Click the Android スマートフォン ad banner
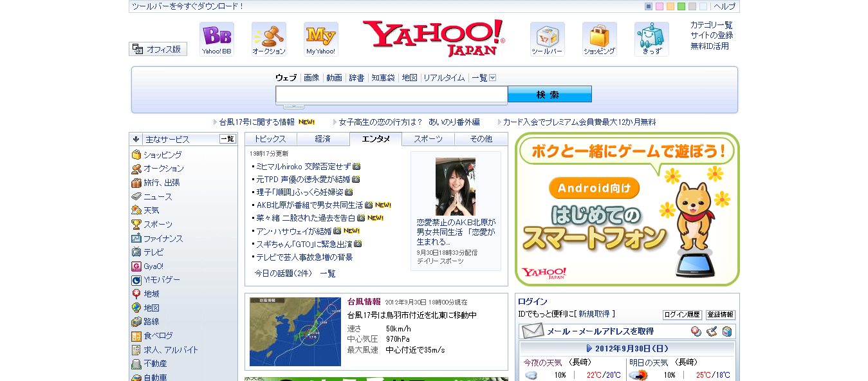Image resolution: width=868 pixels, height=381 pixels. pyautogui.click(x=627, y=209)
